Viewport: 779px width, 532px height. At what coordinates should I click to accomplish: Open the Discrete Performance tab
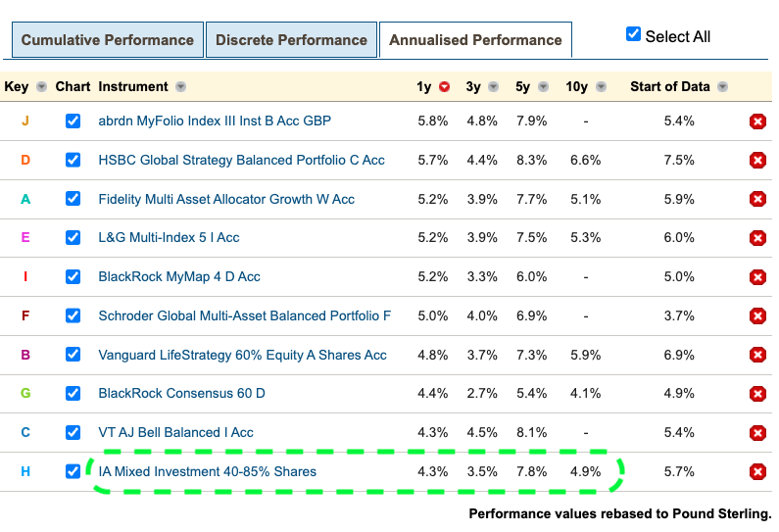click(291, 40)
